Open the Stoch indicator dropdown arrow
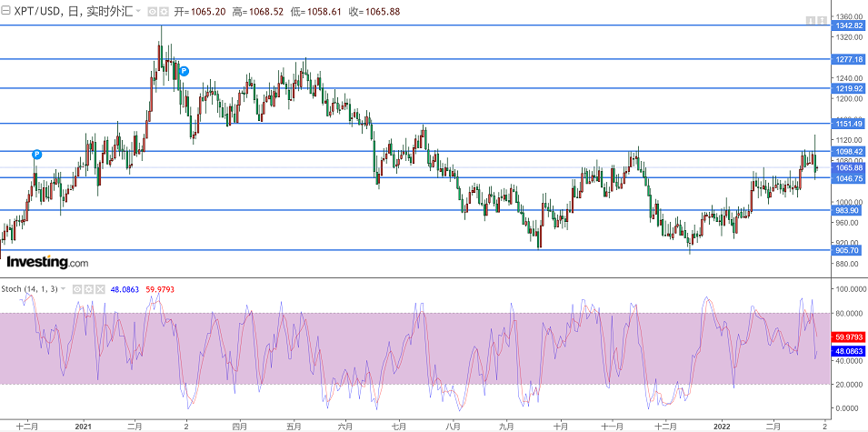The width and height of the screenshot is (868, 432). (x=63, y=288)
